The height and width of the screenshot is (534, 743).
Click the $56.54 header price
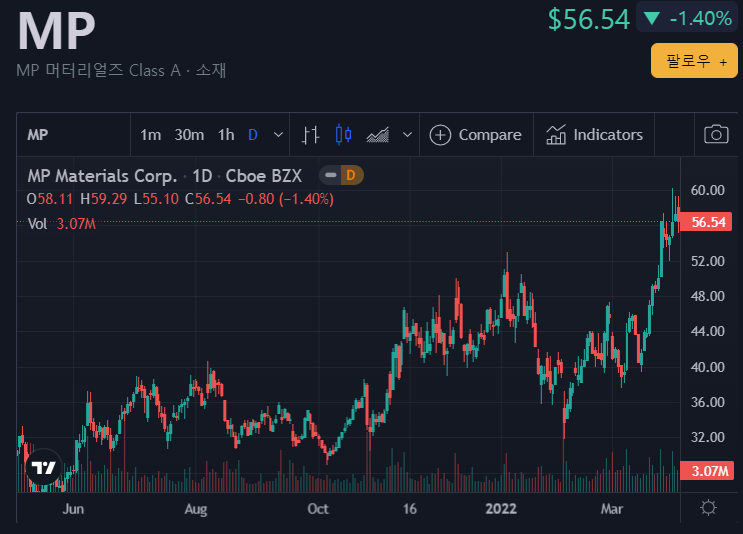click(x=589, y=19)
